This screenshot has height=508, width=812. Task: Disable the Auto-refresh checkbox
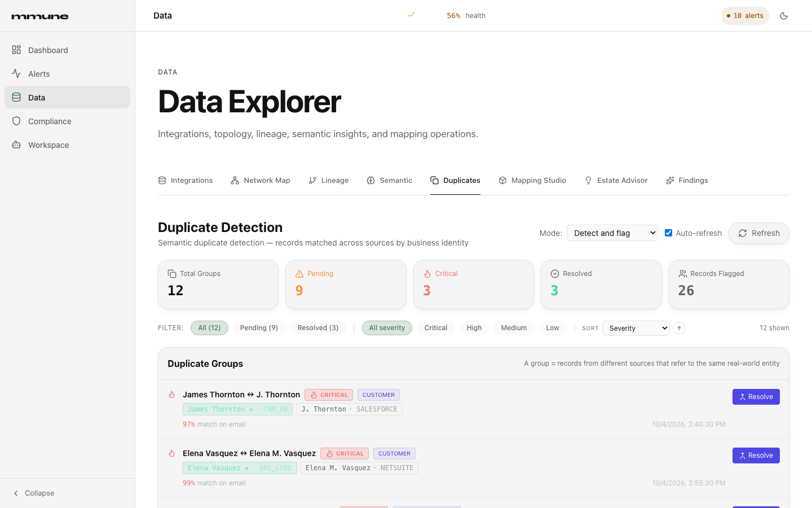[x=668, y=233]
